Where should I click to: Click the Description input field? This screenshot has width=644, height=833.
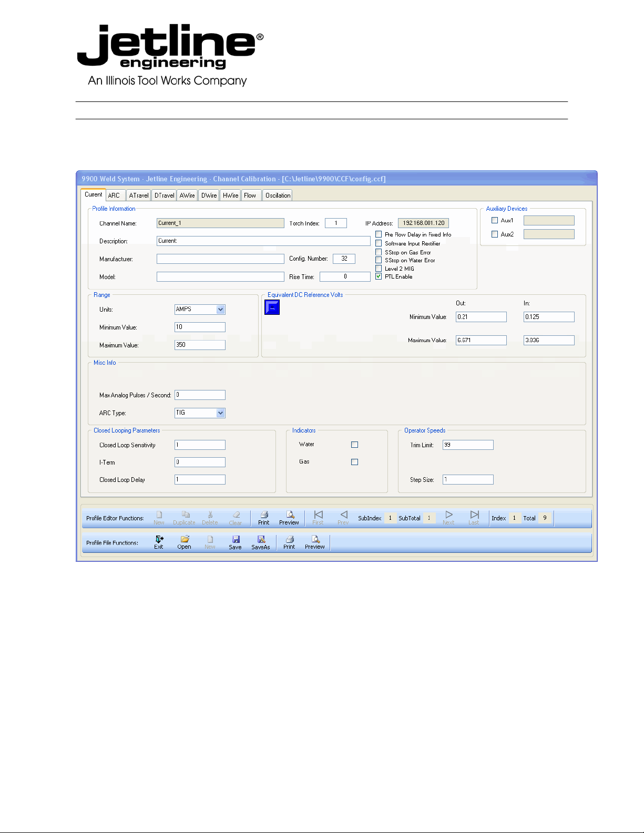click(263, 241)
